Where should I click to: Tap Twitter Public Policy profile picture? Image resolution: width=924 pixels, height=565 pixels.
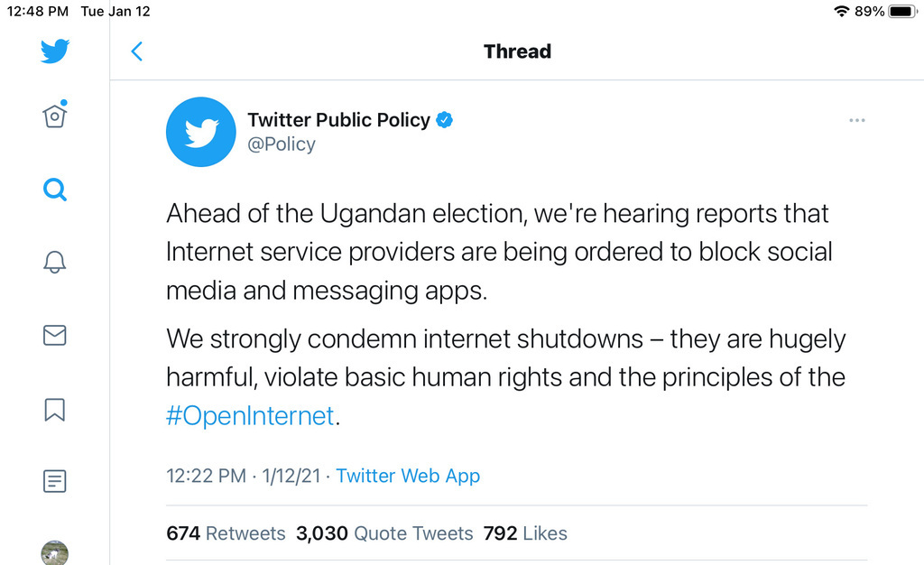coord(201,132)
